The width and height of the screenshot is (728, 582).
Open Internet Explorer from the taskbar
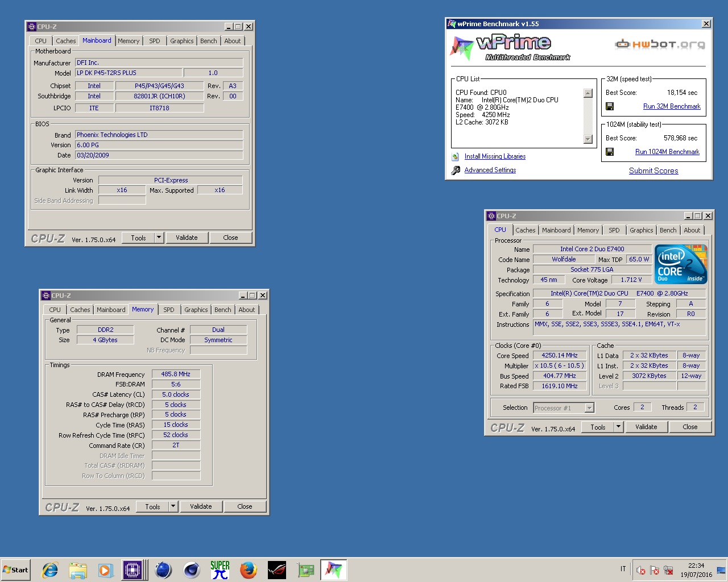point(50,569)
